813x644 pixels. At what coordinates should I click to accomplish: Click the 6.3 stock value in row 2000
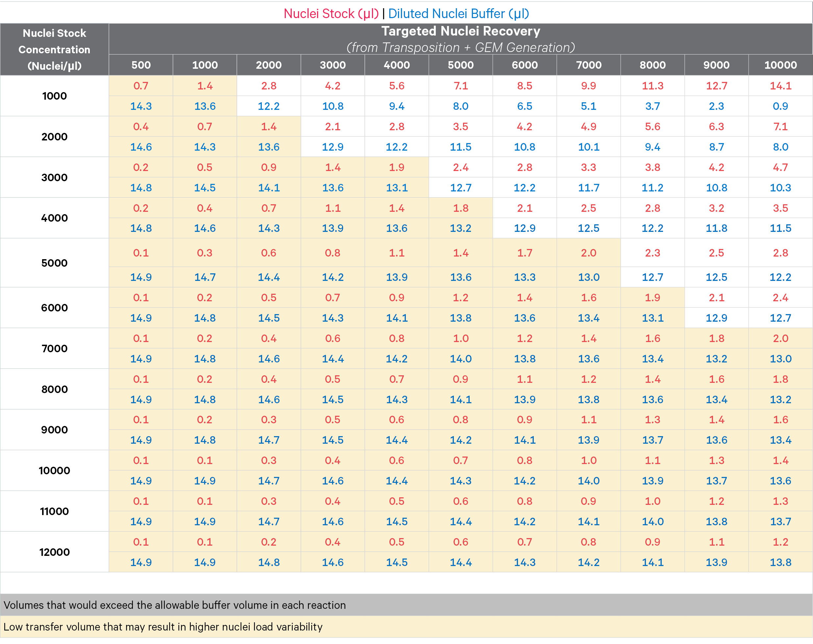[716, 126]
